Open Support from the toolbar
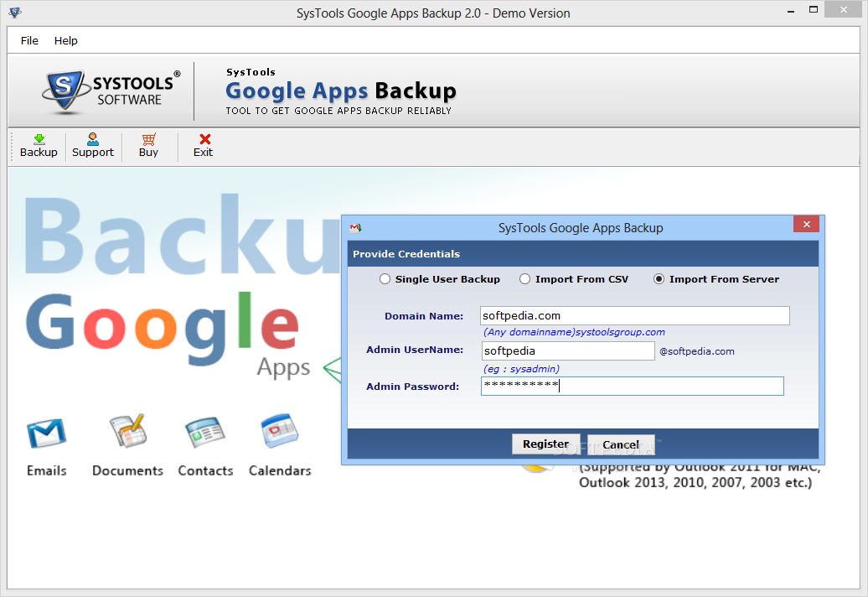Image resolution: width=868 pixels, height=597 pixels. pyautogui.click(x=93, y=146)
